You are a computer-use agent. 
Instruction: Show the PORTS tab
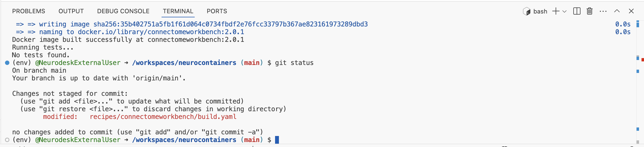217,11
